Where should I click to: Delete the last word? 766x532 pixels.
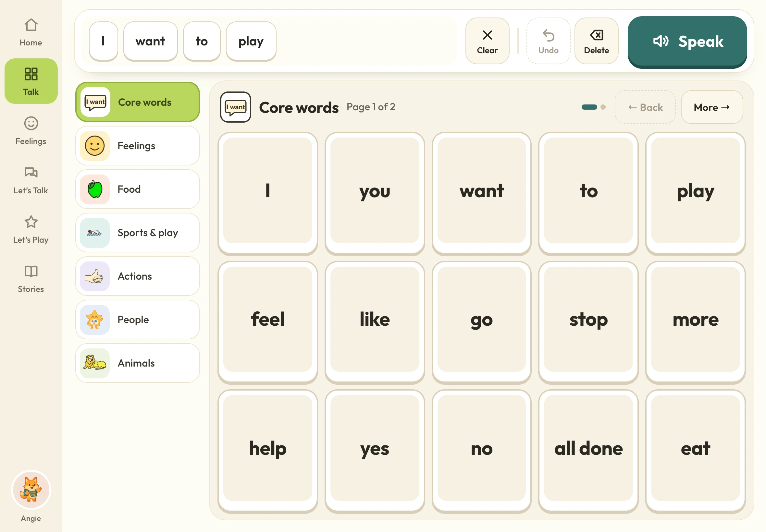pyautogui.click(x=596, y=41)
